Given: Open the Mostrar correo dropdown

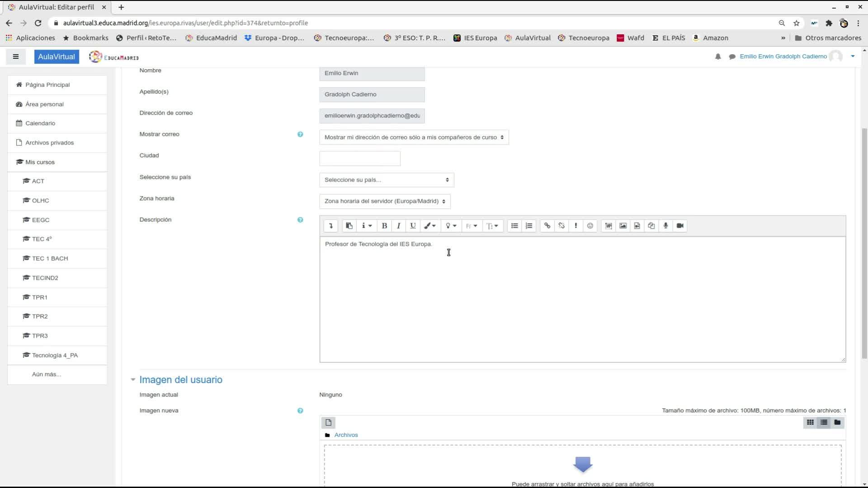Looking at the screenshot, I should 414,137.
